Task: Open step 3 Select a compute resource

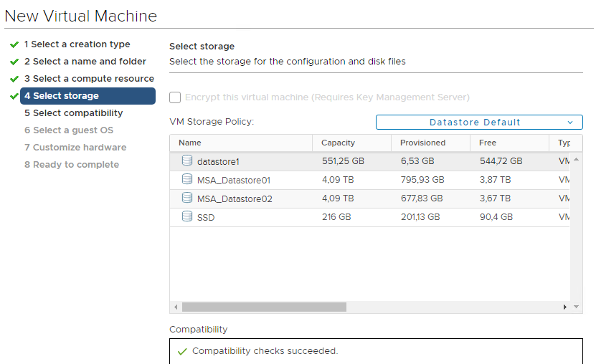Action: coord(90,79)
